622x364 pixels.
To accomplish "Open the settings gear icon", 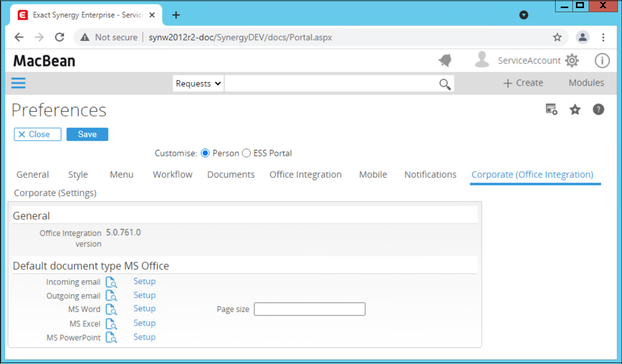I will [x=572, y=61].
